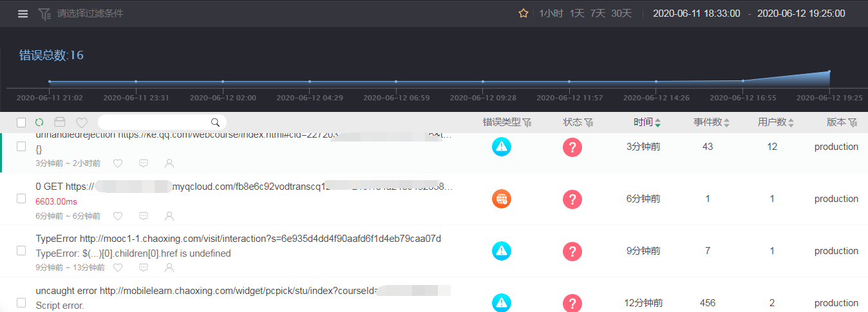Viewport: 868px width, 312px height.
Task: Toggle the select-all checkbox in list header
Action: pyautogui.click(x=21, y=122)
